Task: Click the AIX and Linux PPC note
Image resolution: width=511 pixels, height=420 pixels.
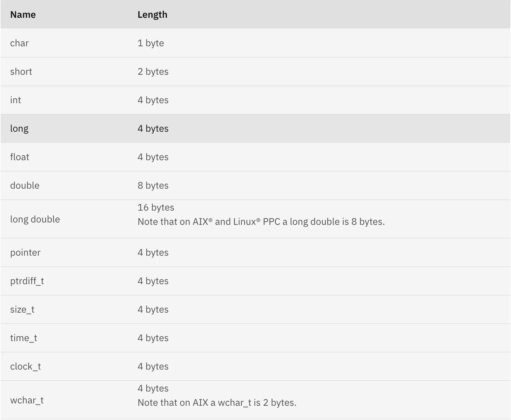Action: (261, 222)
